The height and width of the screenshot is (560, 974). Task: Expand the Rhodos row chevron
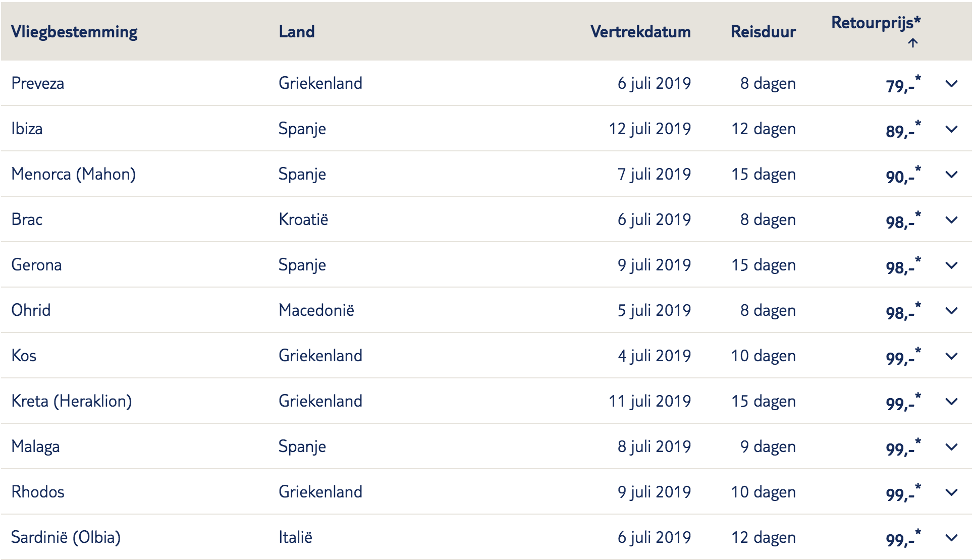951,492
